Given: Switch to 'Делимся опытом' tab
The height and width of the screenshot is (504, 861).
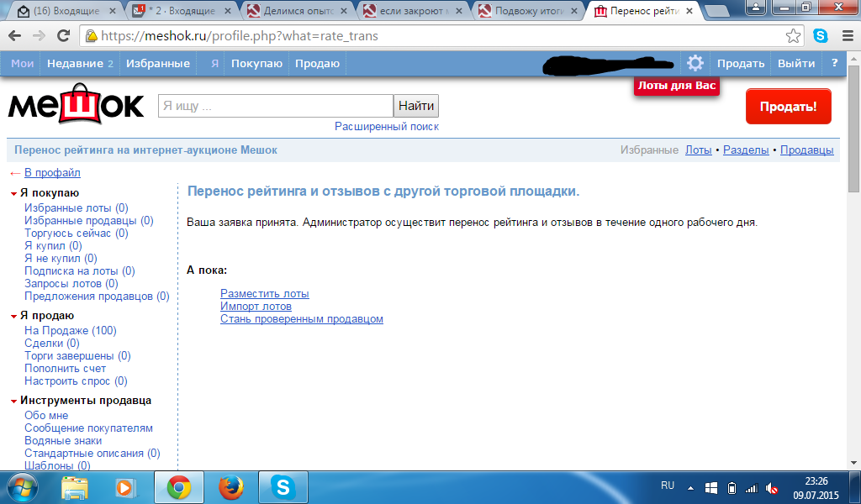Looking at the screenshot, I should [x=298, y=10].
